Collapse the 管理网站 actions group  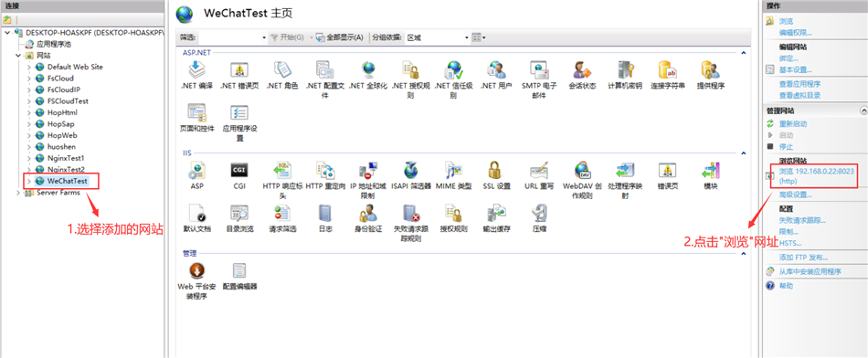(x=863, y=111)
